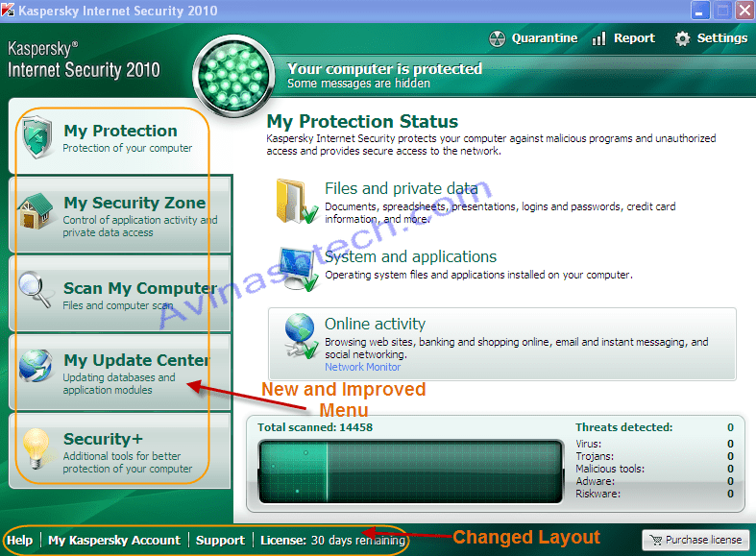Open My Kaspersky Account link
This screenshot has width=756, height=556.
pos(114,540)
